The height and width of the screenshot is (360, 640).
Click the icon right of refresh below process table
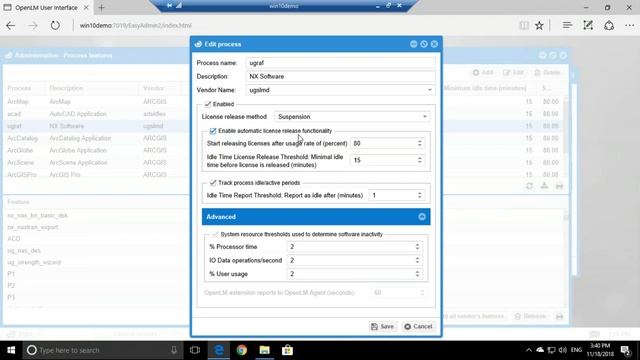pyautogui.click(x=544, y=186)
